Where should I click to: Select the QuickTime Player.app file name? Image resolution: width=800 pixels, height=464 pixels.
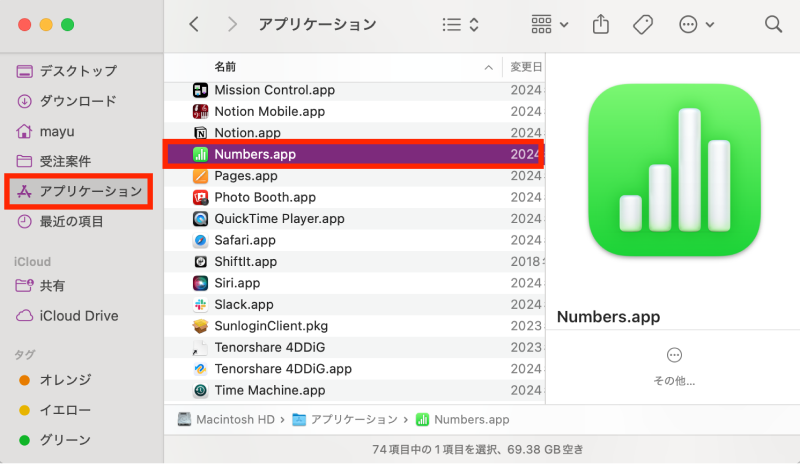279,219
